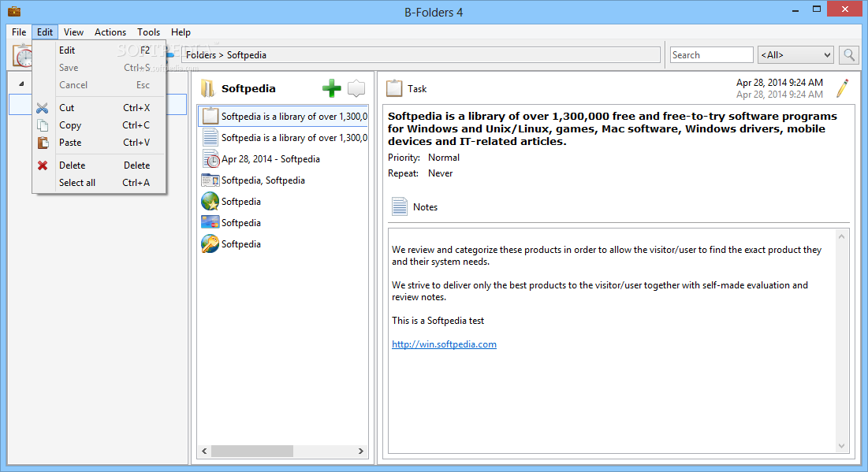The width and height of the screenshot is (868, 472).
Task: Choose Paste Ctrl+V in Edit menu
Action: (x=99, y=142)
